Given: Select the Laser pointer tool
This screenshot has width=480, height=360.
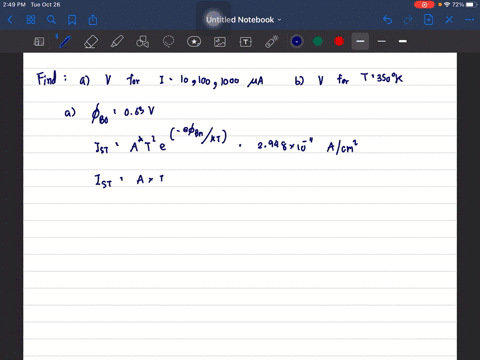Looking at the screenshot, I should pyautogui.click(x=272, y=42).
